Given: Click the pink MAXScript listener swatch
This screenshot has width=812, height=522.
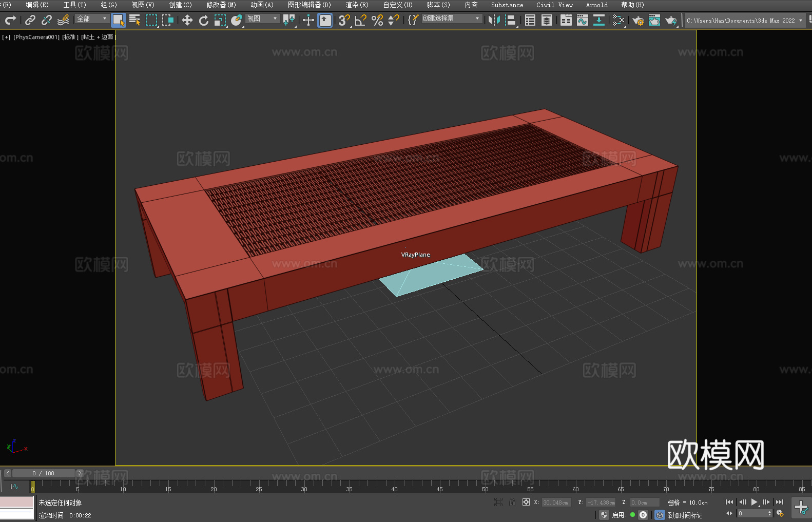Looking at the screenshot, I should 17,501.
